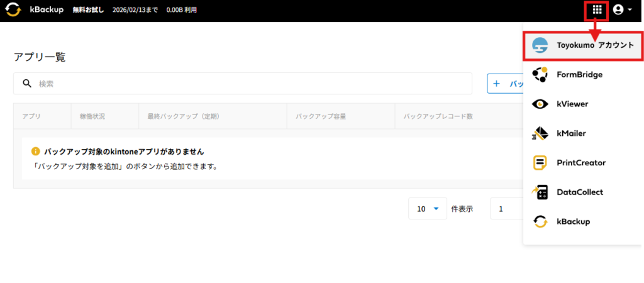Image resolution: width=644 pixels, height=283 pixels.
Task: Click the FormBridge icon
Action: [540, 74]
